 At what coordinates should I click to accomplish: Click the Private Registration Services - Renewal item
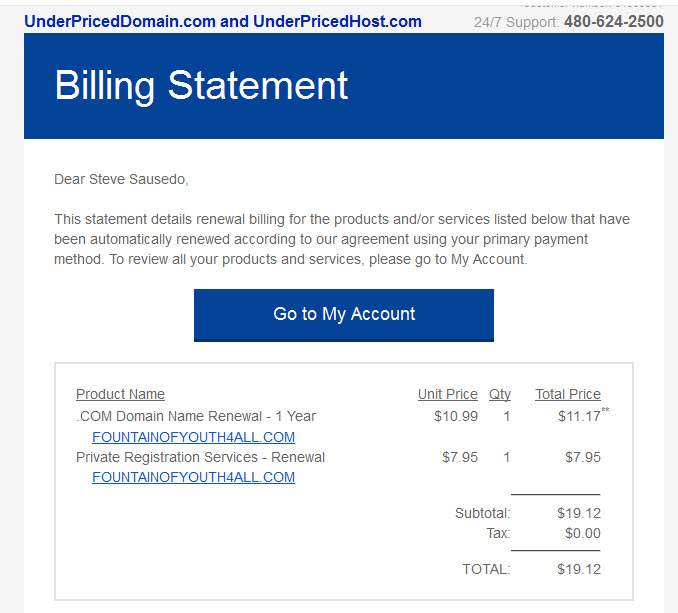click(200, 457)
